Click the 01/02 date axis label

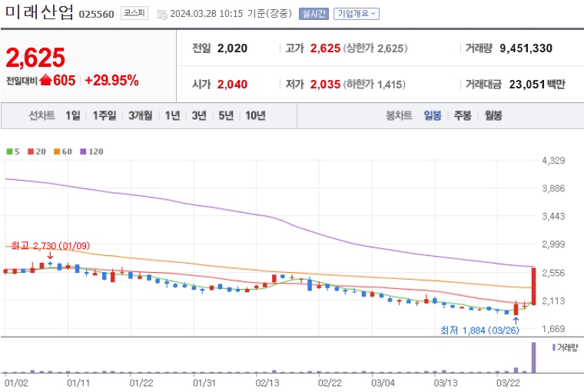click(x=16, y=383)
